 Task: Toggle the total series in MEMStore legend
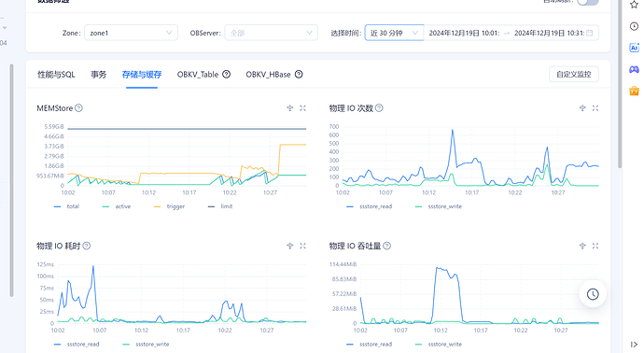click(67, 206)
